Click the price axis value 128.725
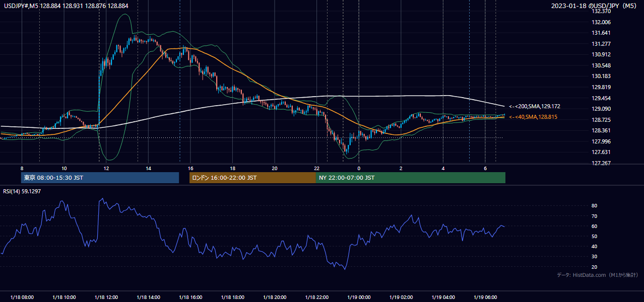 pos(602,120)
